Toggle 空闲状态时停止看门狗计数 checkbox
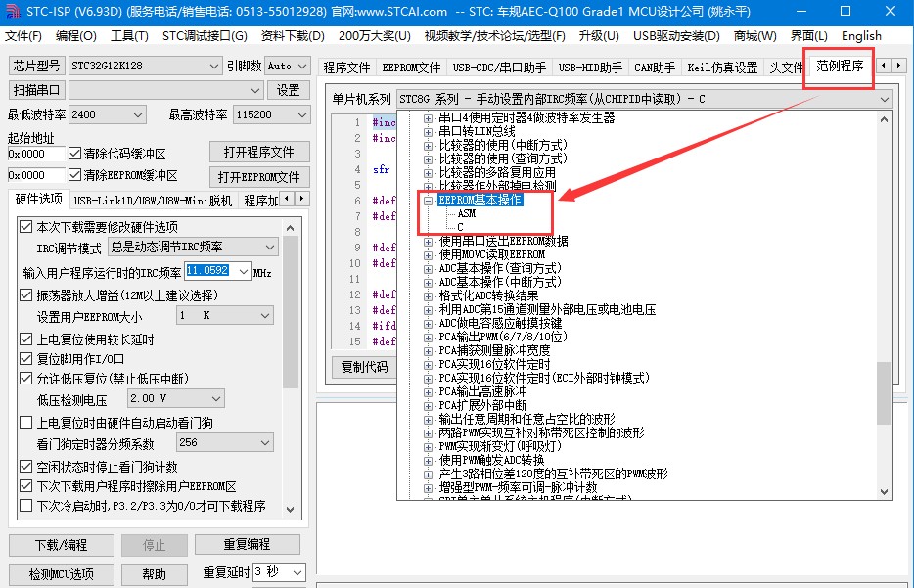 [x=26, y=467]
